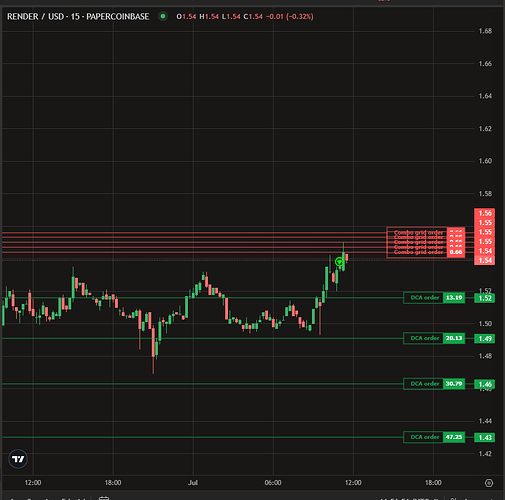This screenshot has width=505, height=500.
Task: Open the calendar go-to-date icon
Action: click(x=104, y=498)
